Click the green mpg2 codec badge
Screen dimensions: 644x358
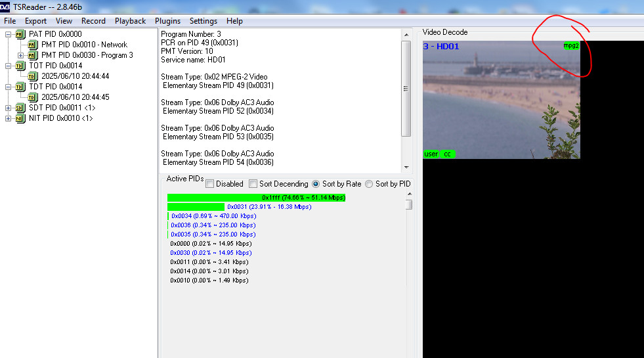click(571, 45)
